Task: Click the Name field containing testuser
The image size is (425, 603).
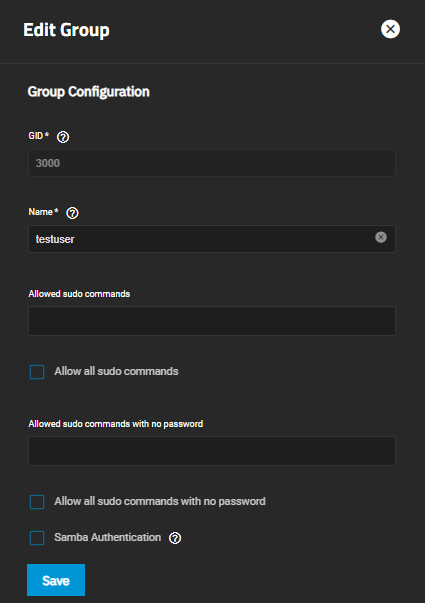Action: click(x=212, y=239)
